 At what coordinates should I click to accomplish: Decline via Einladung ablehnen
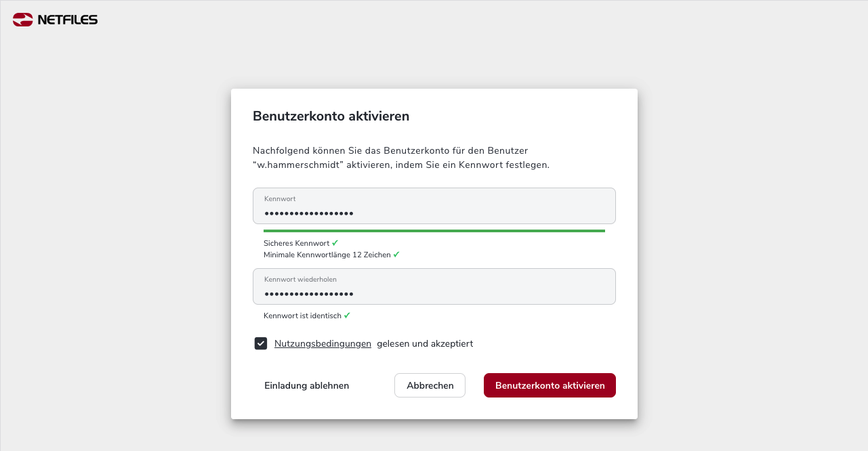coord(306,385)
